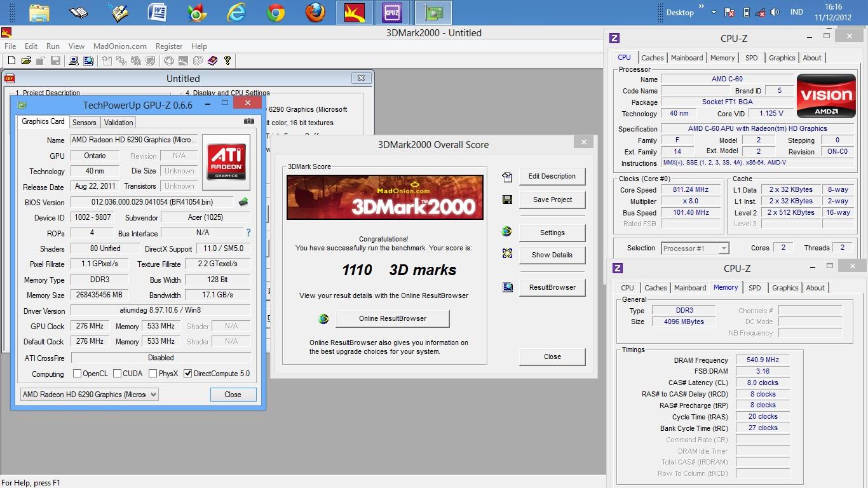Switch to GPU-Z taskbar button
This screenshot has height=488, width=868.
pyautogui.click(x=433, y=13)
